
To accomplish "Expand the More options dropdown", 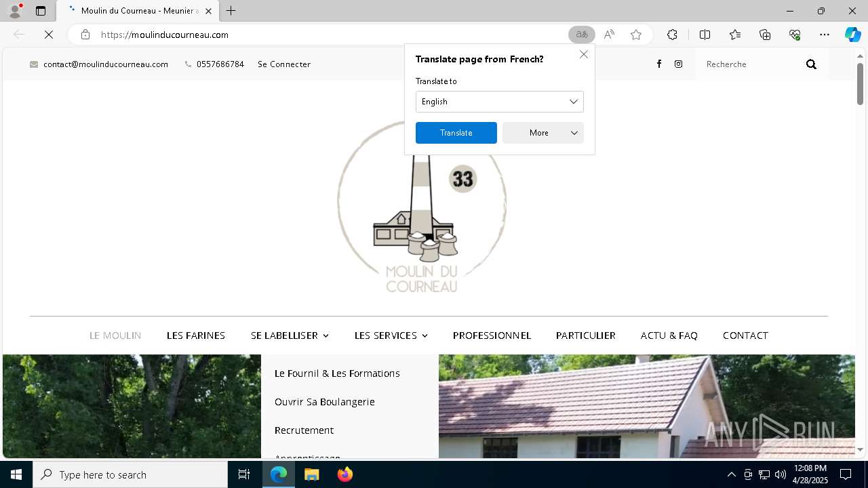I will pyautogui.click(x=543, y=133).
